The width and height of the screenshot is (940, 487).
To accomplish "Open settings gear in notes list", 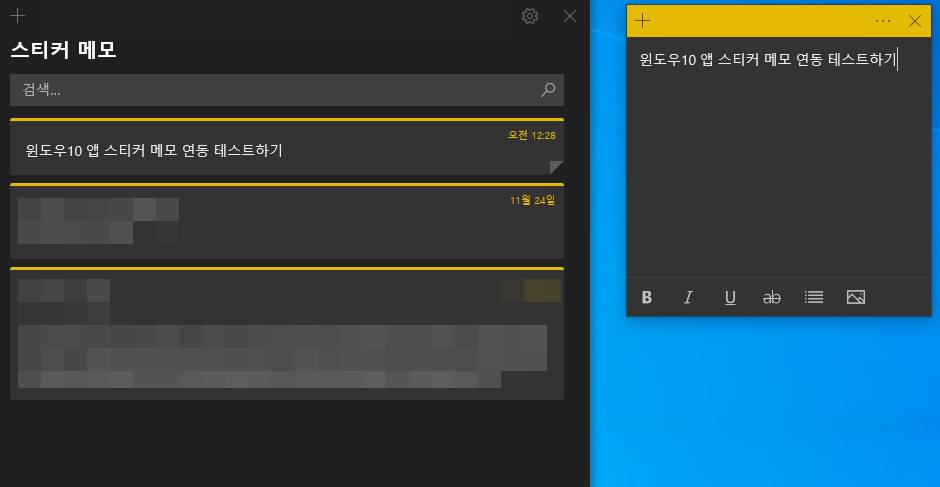I will 529,16.
